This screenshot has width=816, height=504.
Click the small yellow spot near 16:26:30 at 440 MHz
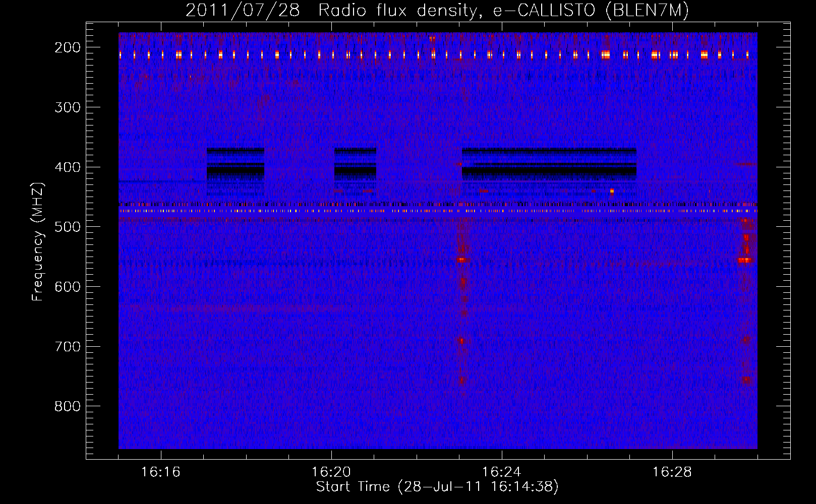(x=612, y=191)
